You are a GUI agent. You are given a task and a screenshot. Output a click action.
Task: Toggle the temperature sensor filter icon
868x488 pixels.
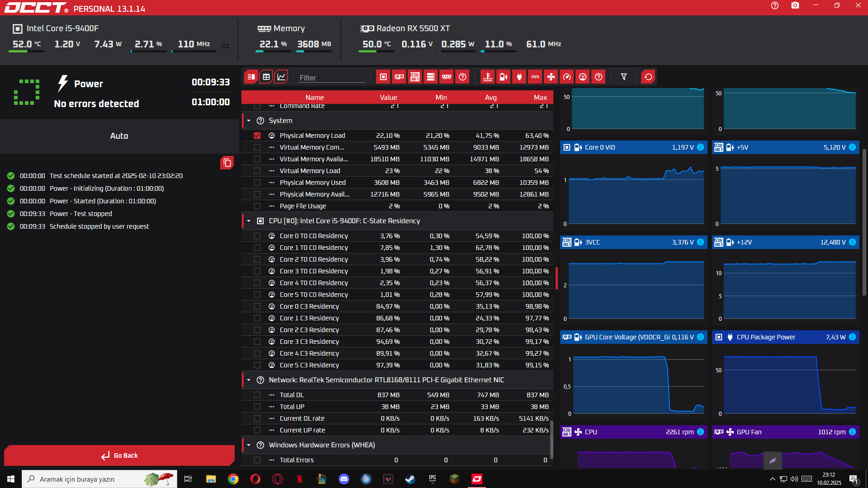(x=487, y=77)
